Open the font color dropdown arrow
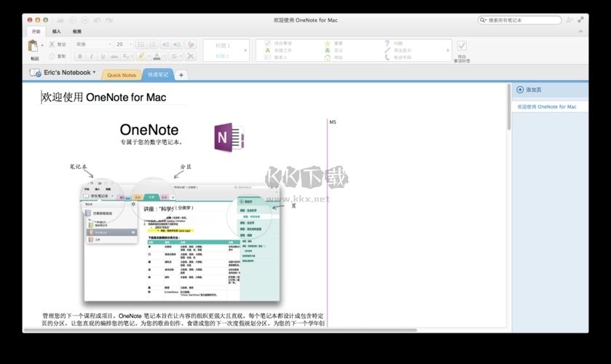The height and width of the screenshot is (364, 611). click(165, 57)
